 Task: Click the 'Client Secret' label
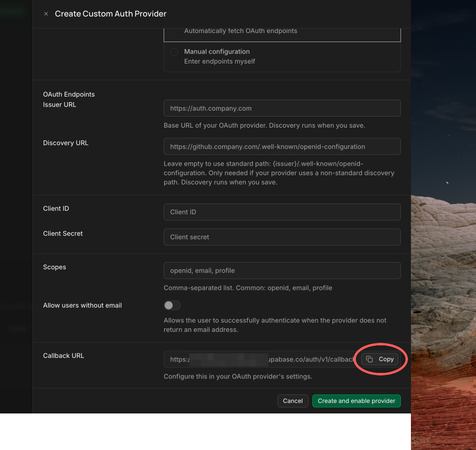63,233
